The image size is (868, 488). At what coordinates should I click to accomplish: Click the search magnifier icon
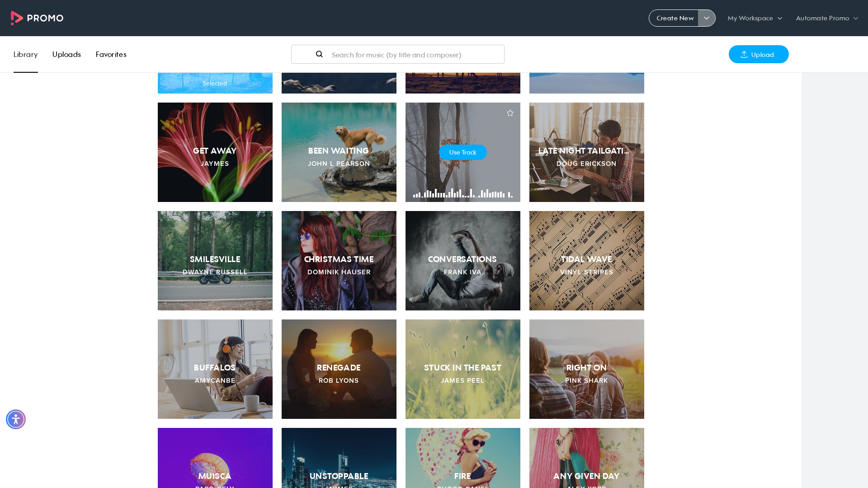(x=319, y=54)
